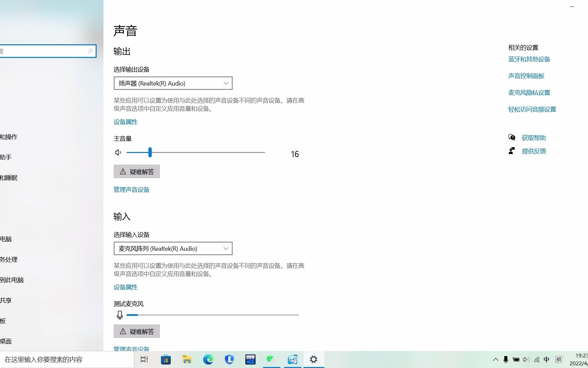588x368 pixels.
Task: Minimize the Settings window
Action: click(x=572, y=6)
